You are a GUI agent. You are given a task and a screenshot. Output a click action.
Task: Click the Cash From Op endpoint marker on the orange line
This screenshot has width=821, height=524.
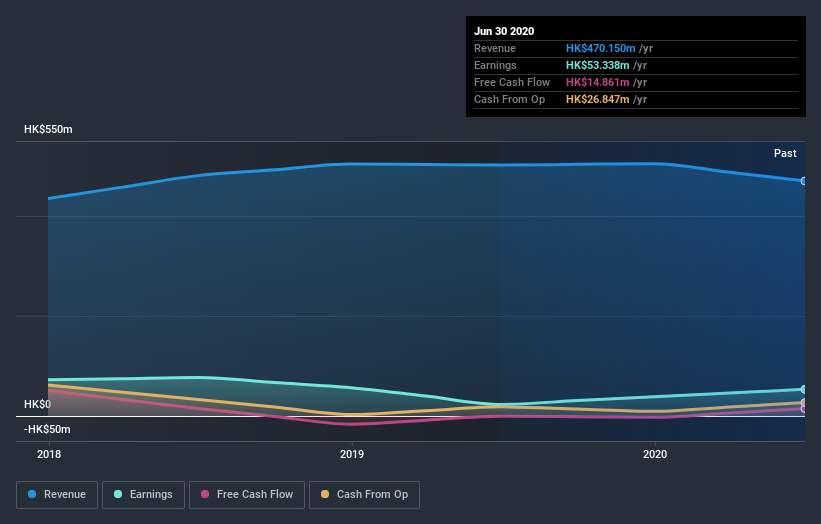point(803,403)
